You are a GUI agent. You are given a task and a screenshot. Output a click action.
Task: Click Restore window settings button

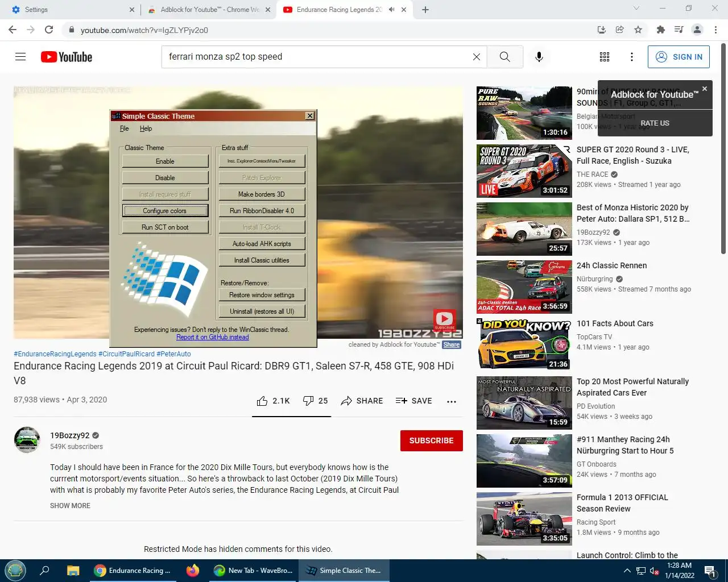click(262, 295)
